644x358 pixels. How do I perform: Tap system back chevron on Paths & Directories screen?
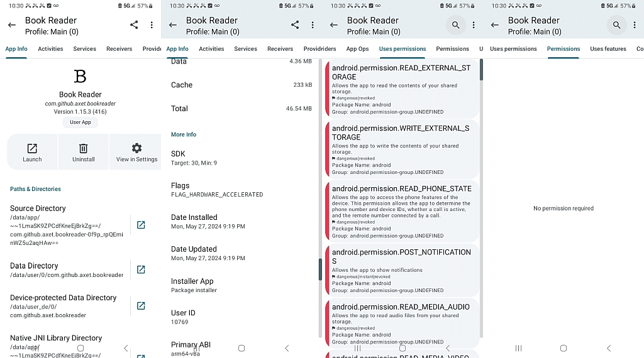(x=126, y=348)
